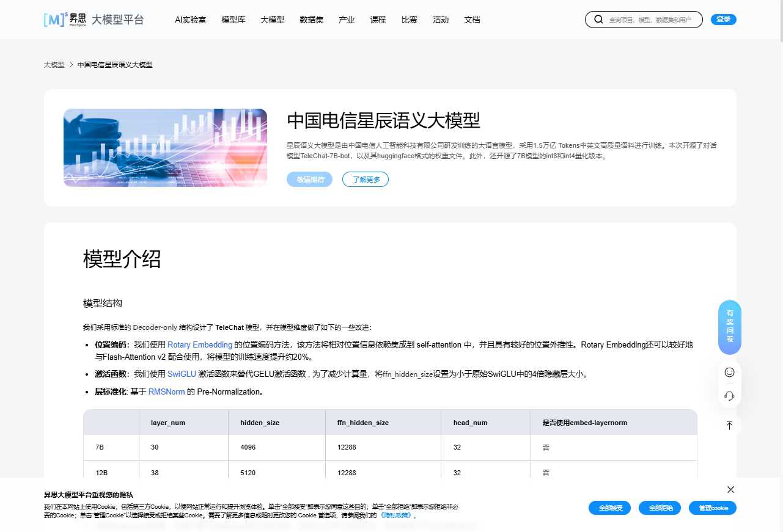Click the 7B row label
The image size is (783, 532).
tap(100, 448)
